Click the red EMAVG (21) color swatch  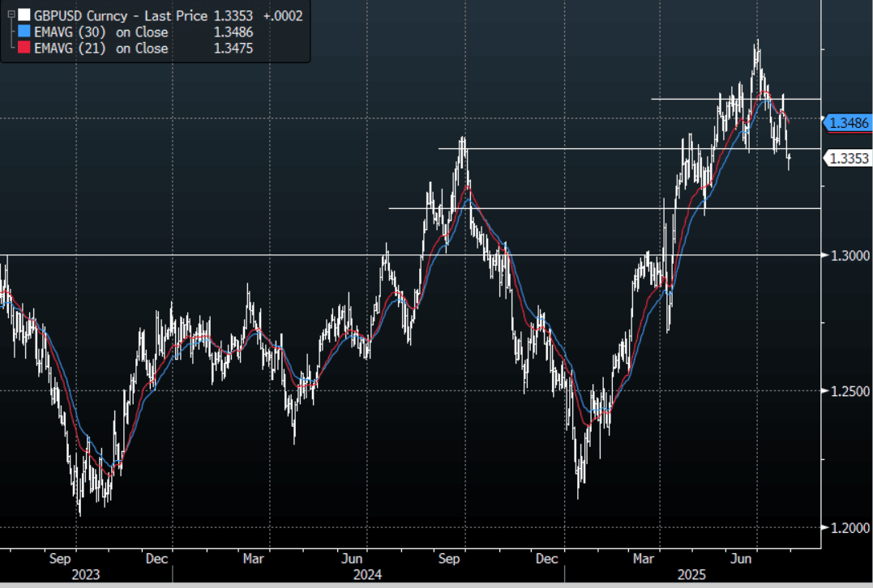24,49
